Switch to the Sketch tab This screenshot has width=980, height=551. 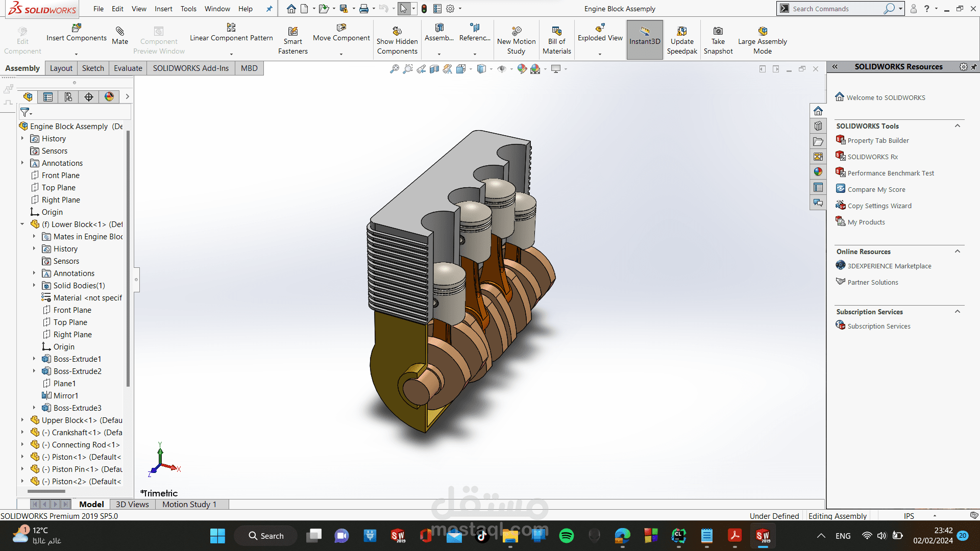93,68
